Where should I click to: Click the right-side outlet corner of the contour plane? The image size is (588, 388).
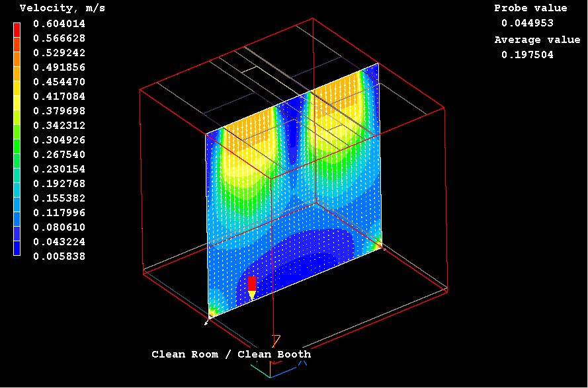coord(378,244)
